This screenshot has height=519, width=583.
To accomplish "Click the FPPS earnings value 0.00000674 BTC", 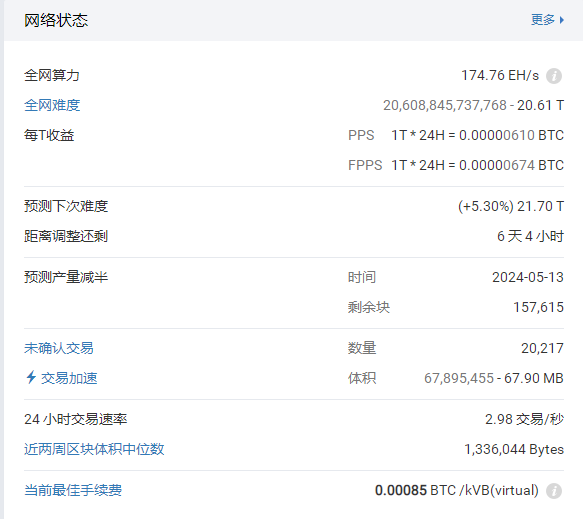I will coord(511,165).
